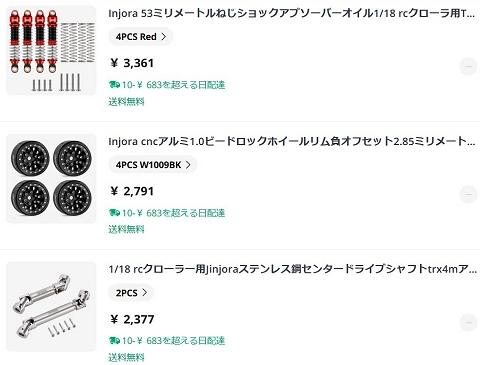The height and width of the screenshot is (365, 480).
Task: Open the Injora cnc beadlock wheel title
Action: pos(292,141)
